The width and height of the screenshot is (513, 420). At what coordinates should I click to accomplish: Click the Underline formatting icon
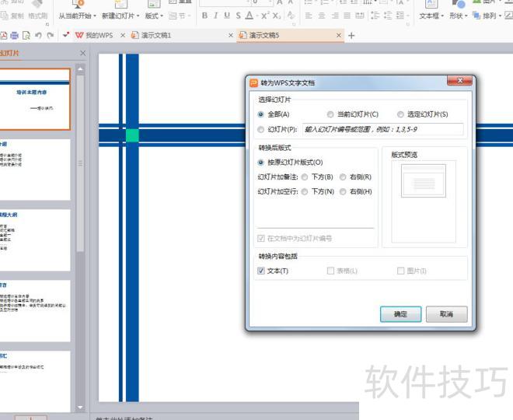(x=227, y=16)
